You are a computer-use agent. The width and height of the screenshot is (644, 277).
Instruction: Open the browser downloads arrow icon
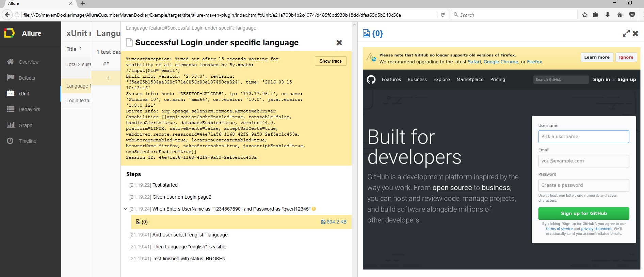608,15
